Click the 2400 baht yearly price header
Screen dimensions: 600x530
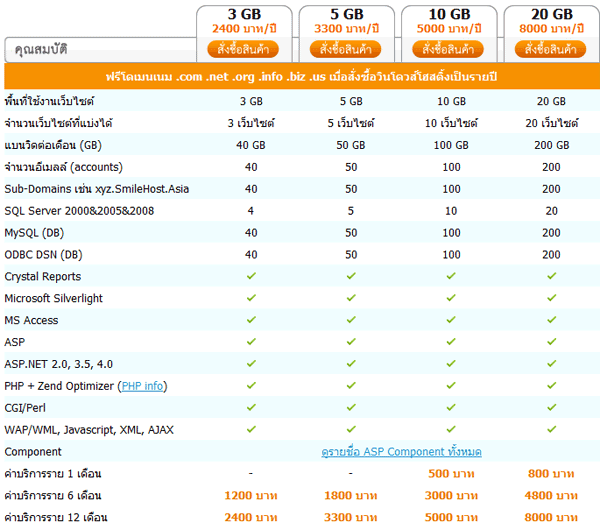[245, 29]
